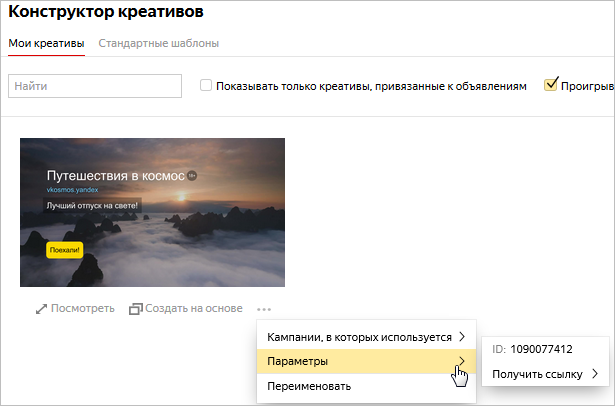The image size is (615, 406).
Task: Click the 'Конструктор креативов' page heading
Action: point(106,12)
